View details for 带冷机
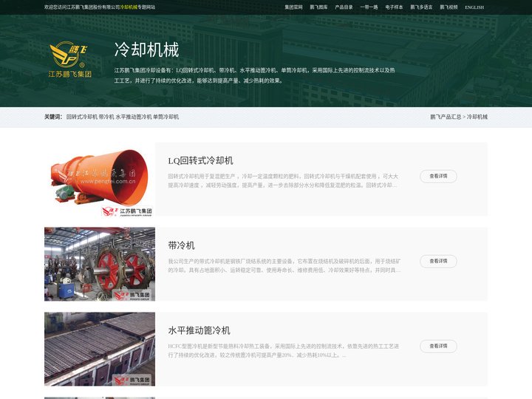Viewport: 532px width, 399px height. (438, 261)
